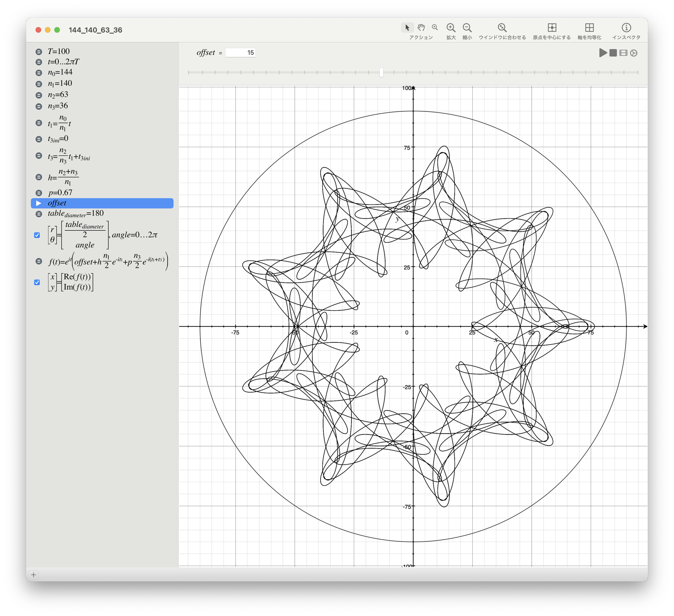Click the bullet icon next to t1 definition
The width and height of the screenshot is (674, 616).
click(39, 123)
